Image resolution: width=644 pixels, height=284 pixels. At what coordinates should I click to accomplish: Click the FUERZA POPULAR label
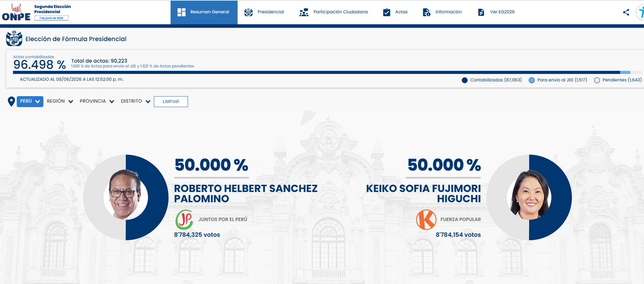tap(460, 220)
